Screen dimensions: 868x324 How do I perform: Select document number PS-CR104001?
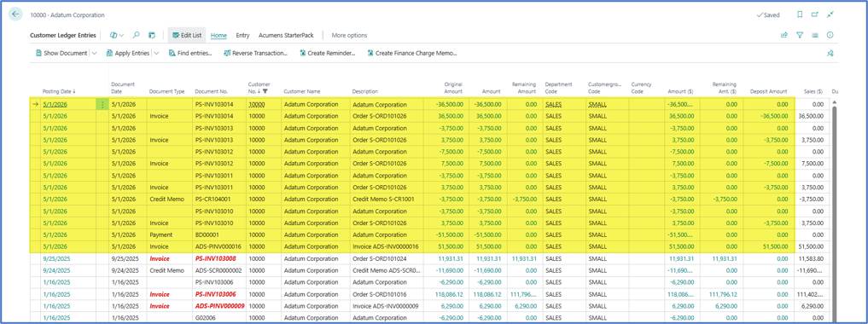tap(213, 199)
